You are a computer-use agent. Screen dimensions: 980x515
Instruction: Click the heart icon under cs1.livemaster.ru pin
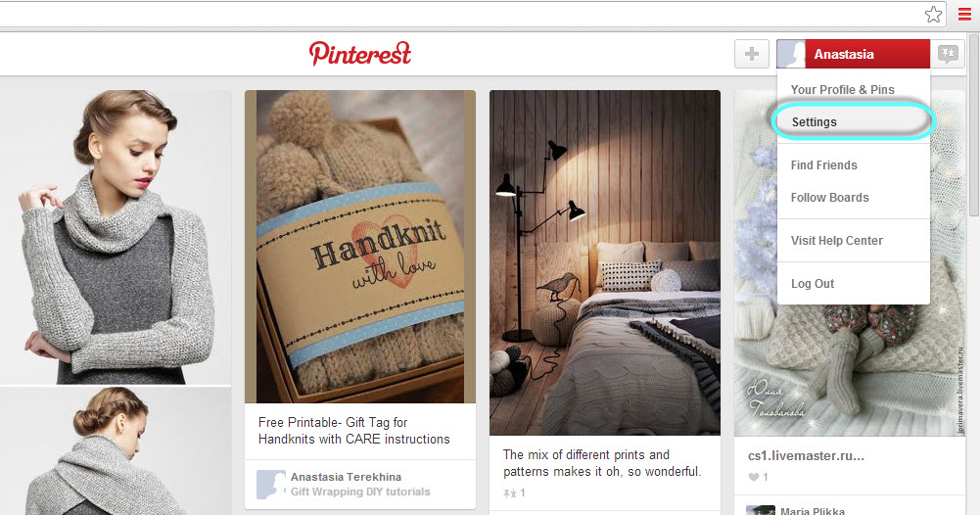coord(754,478)
